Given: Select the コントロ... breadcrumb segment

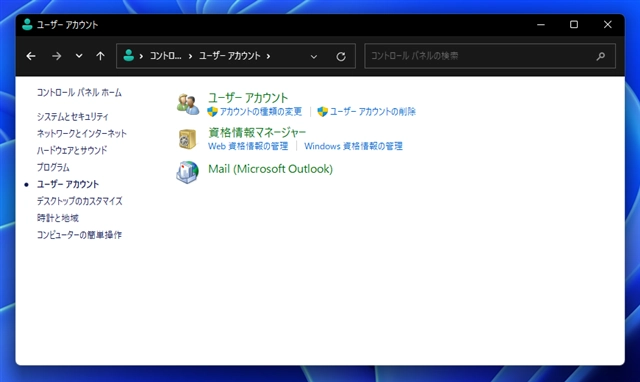Looking at the screenshot, I should tap(165, 56).
